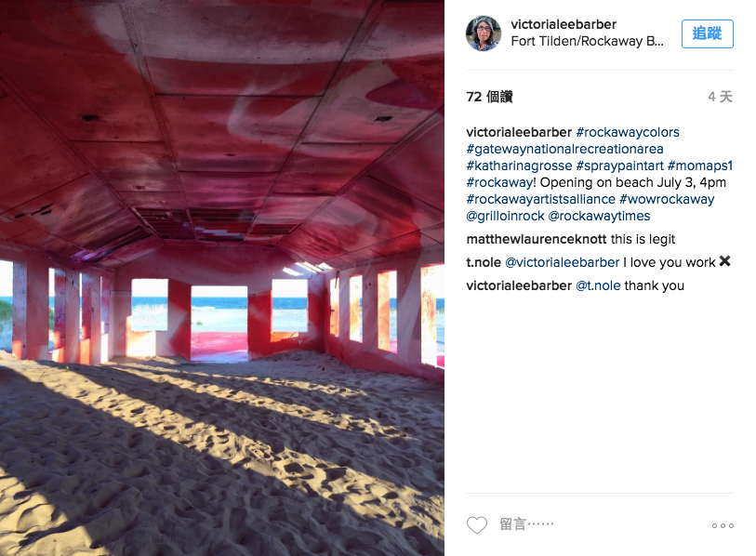Open the #spraypaintart hashtag
The width and height of the screenshot is (756, 556).
[619, 165]
